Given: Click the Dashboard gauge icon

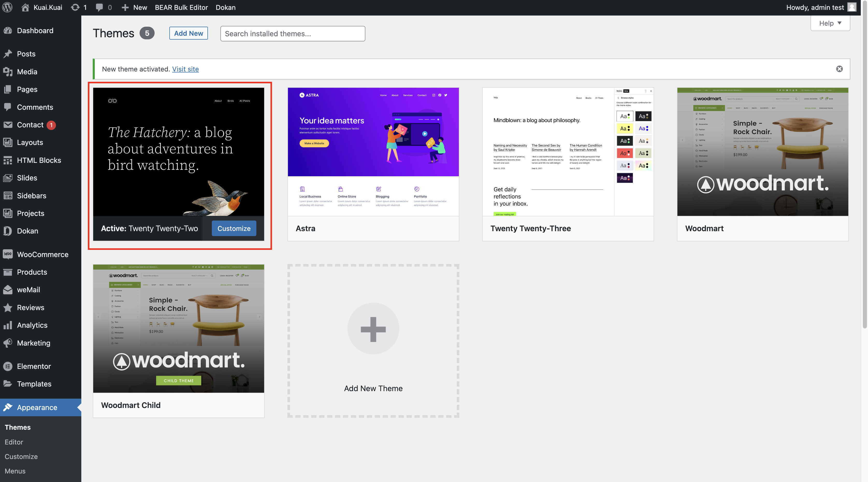Looking at the screenshot, I should pos(8,31).
